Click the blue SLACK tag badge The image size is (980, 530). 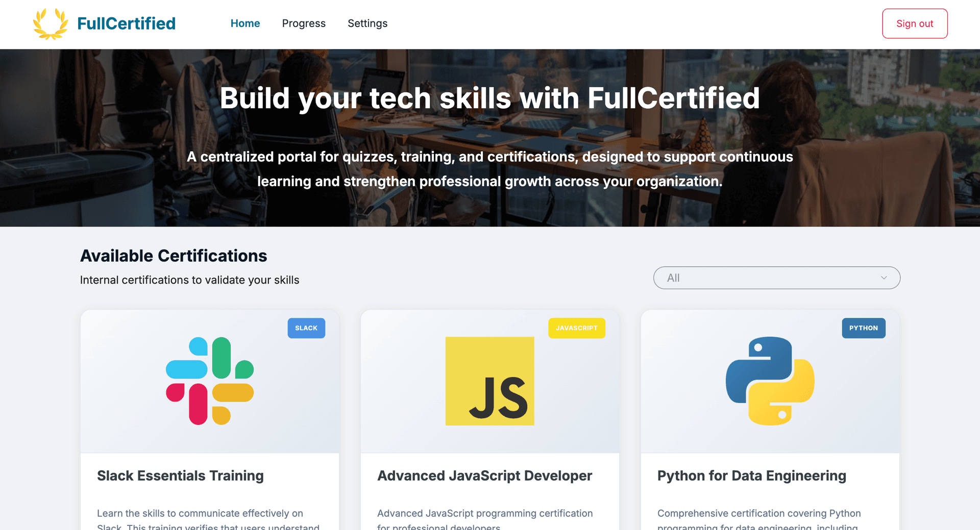point(306,328)
